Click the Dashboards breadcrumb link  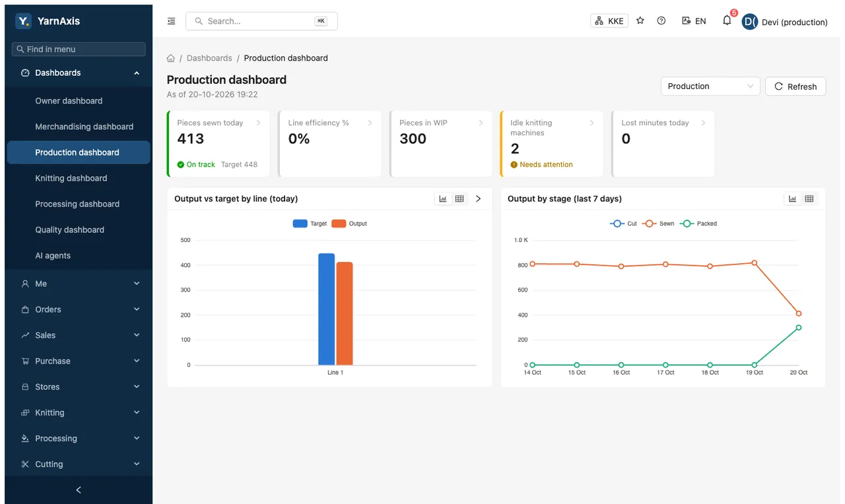click(209, 58)
